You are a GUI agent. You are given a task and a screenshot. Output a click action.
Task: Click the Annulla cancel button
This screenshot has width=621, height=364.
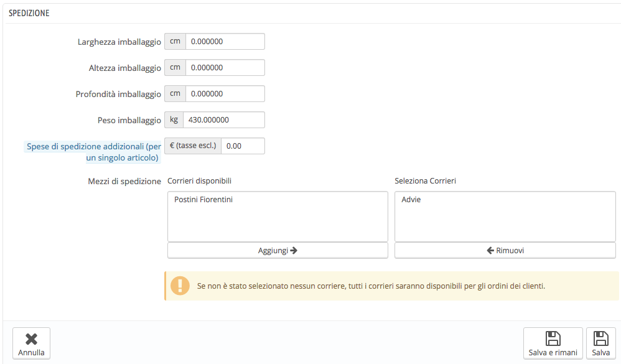coord(31,343)
